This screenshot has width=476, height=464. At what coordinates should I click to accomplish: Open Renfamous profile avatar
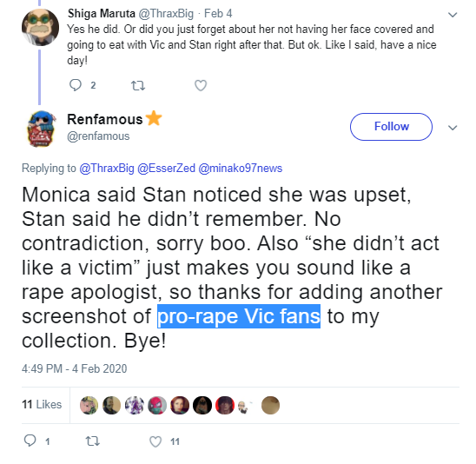click(42, 129)
